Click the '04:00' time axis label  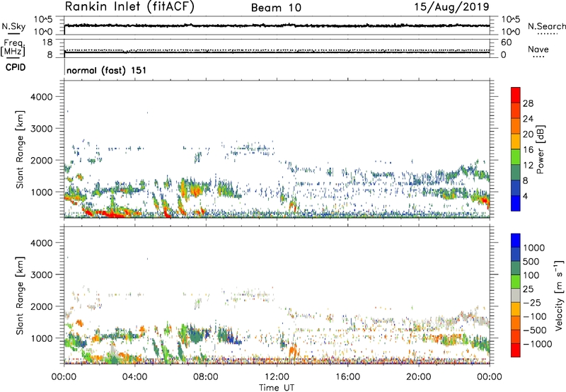pos(134,377)
